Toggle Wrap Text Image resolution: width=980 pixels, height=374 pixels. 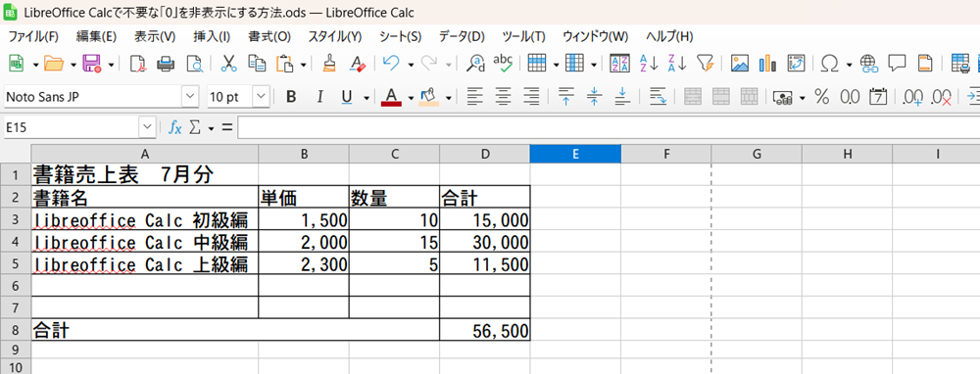pyautogui.click(x=658, y=96)
